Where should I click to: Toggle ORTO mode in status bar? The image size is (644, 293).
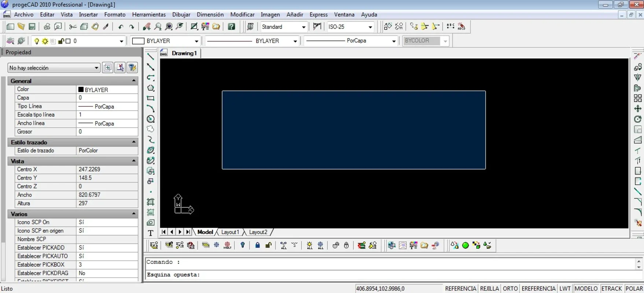510,289
